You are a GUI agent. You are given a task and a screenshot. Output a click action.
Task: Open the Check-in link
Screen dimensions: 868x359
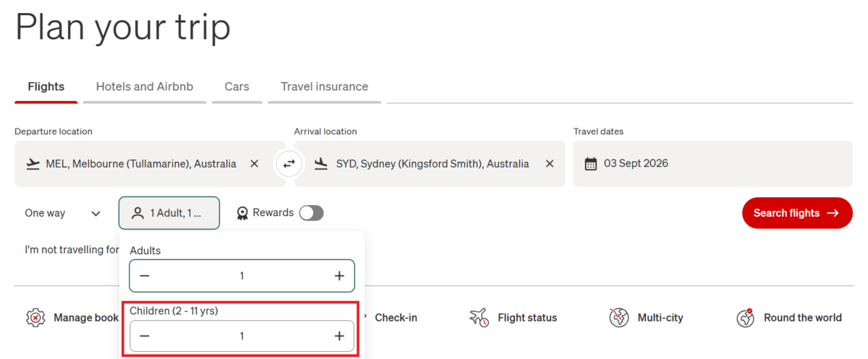[396, 318]
